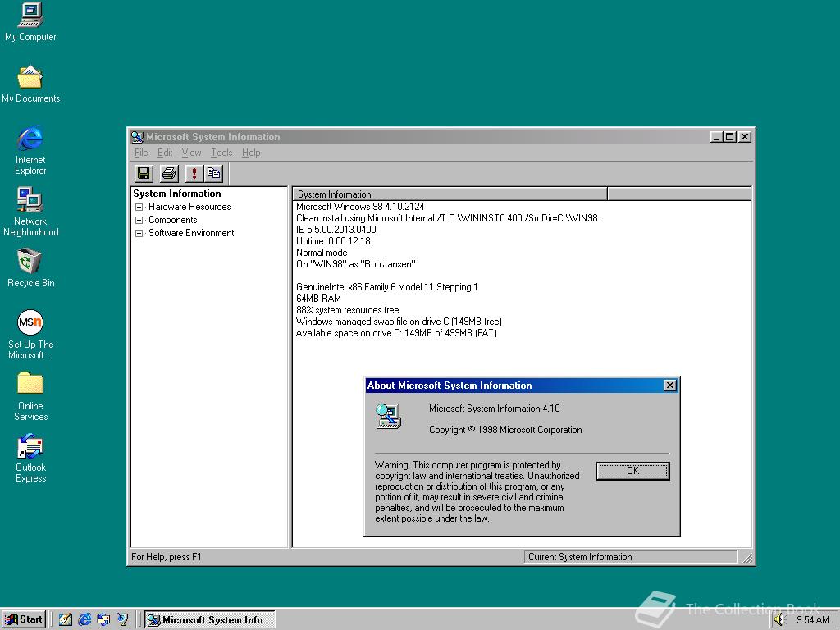Select the Network Neighborhood desktop icon
Image resolution: width=840 pixels, height=630 pixels.
[30, 212]
